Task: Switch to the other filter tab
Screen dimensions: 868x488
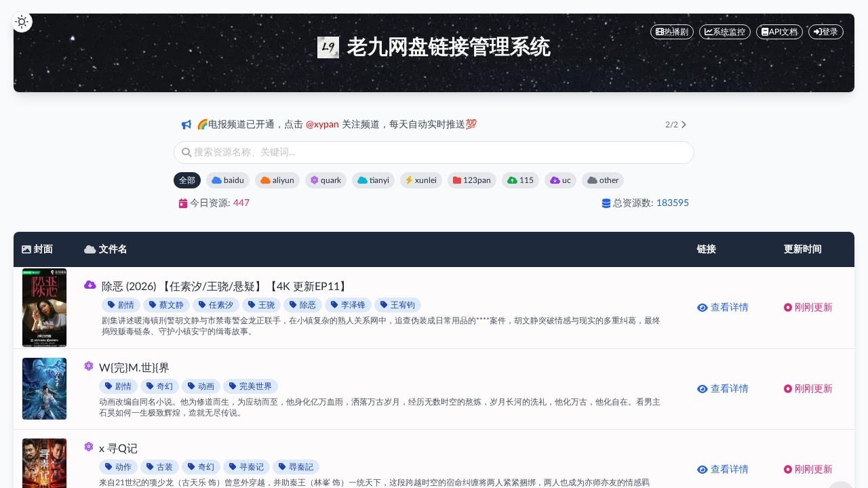Action: [x=602, y=180]
